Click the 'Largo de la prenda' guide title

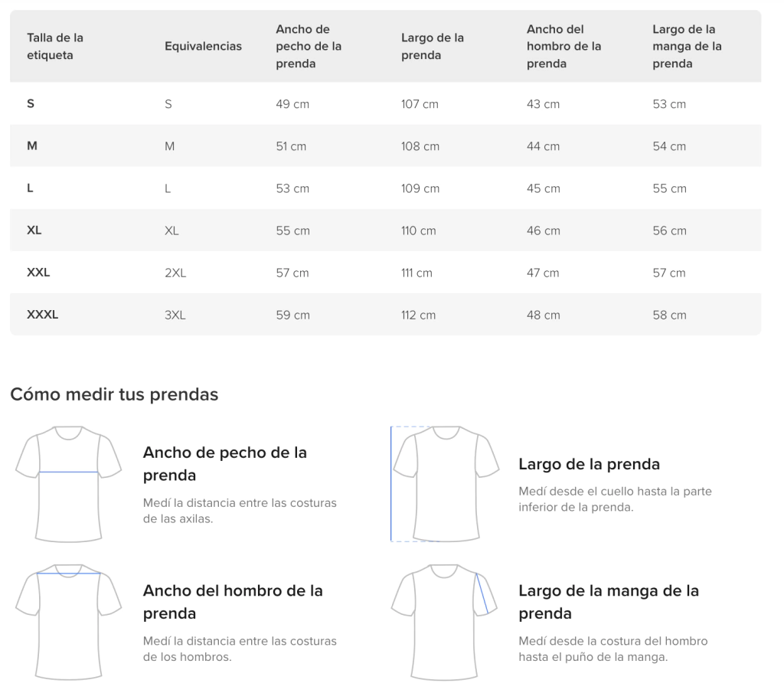[x=589, y=464]
